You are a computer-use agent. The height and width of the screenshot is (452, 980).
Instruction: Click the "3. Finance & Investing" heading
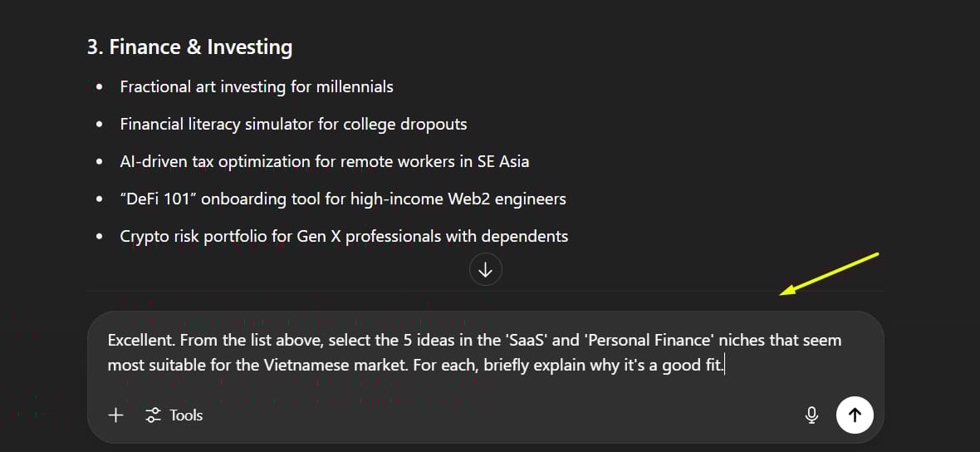point(189,47)
